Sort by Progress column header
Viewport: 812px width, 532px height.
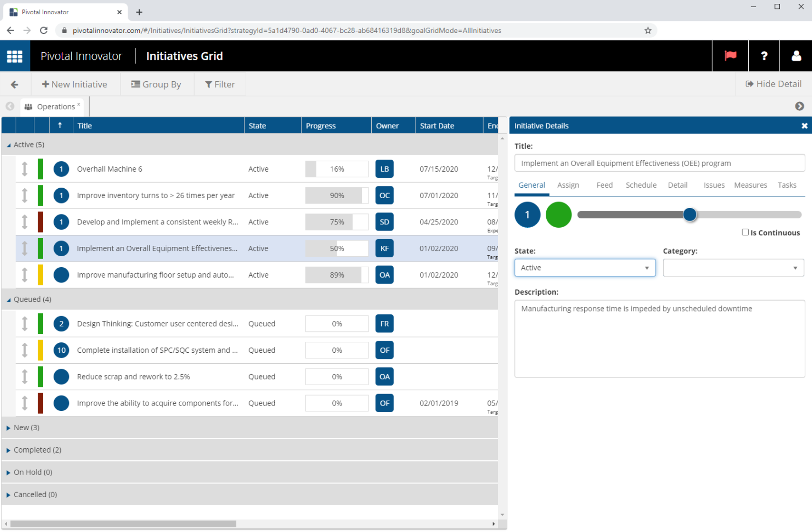336,126
